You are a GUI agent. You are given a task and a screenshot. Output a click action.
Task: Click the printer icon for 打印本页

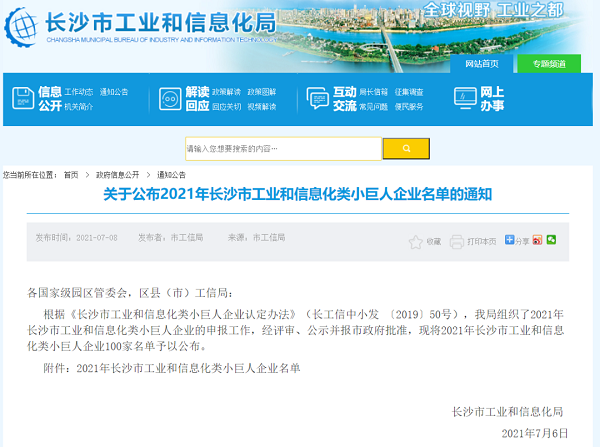[x=457, y=242]
